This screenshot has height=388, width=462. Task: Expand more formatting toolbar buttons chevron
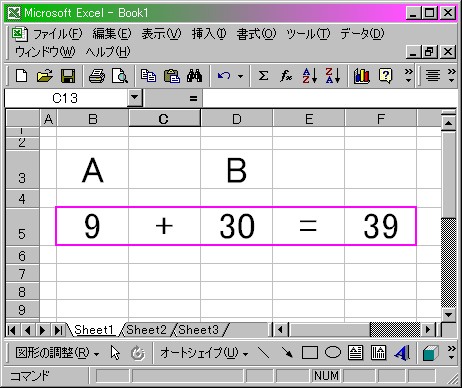[x=451, y=76]
